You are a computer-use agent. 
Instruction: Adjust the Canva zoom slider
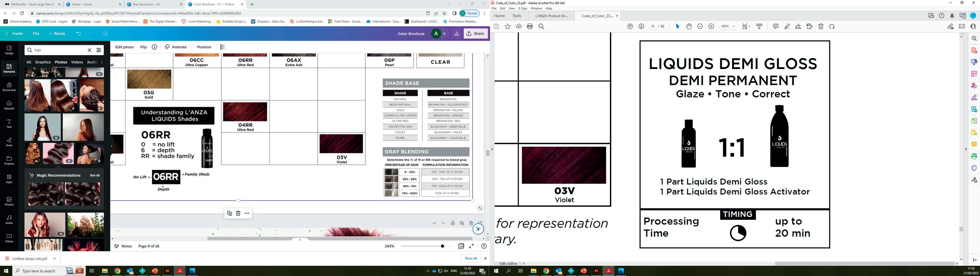coord(426,246)
